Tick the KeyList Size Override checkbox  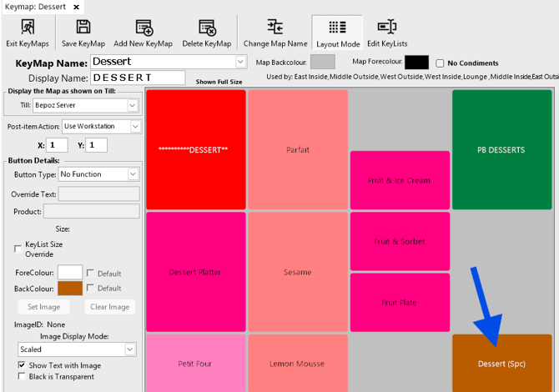[18, 249]
